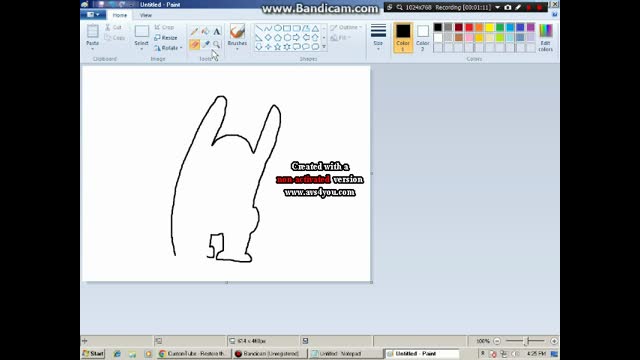
Task: Choose the Oval shape
Action: [278, 29]
